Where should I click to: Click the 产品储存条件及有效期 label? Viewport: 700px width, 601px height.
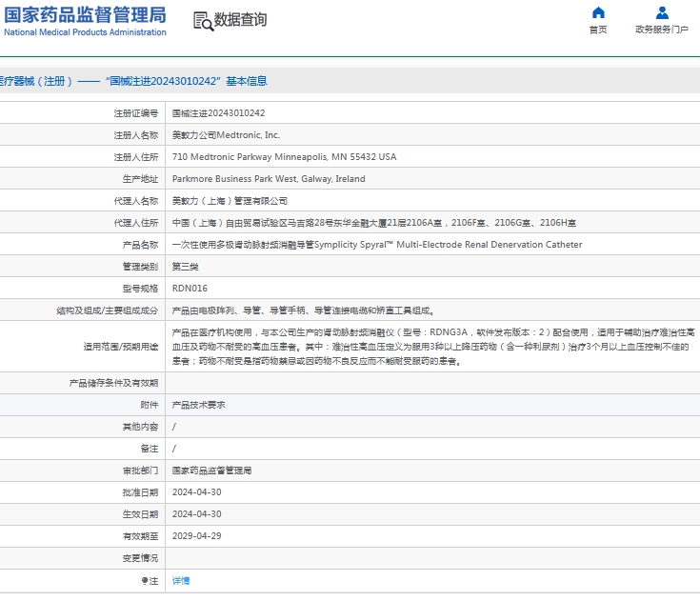(x=114, y=383)
